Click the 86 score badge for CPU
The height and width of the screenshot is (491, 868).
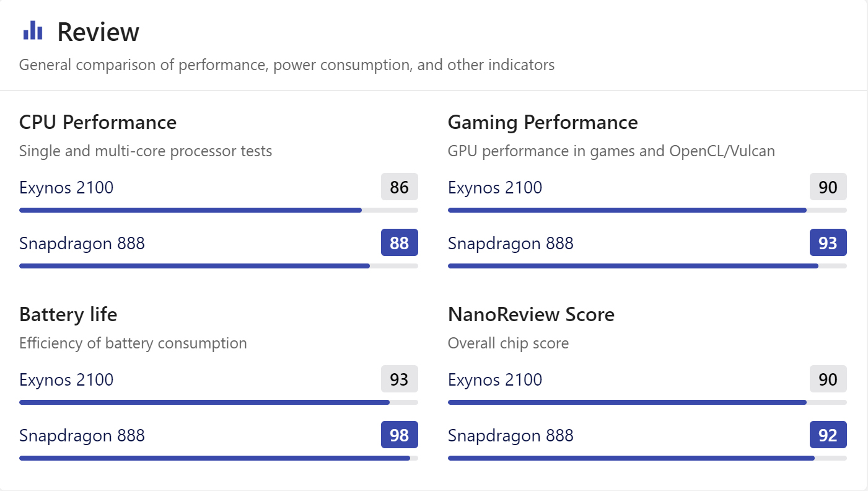pyautogui.click(x=400, y=187)
